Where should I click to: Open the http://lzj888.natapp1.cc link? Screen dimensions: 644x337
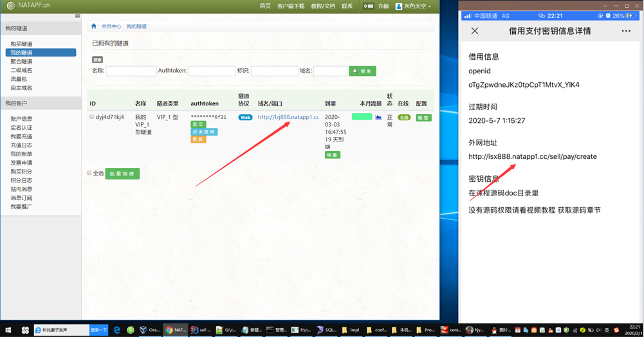coord(288,117)
